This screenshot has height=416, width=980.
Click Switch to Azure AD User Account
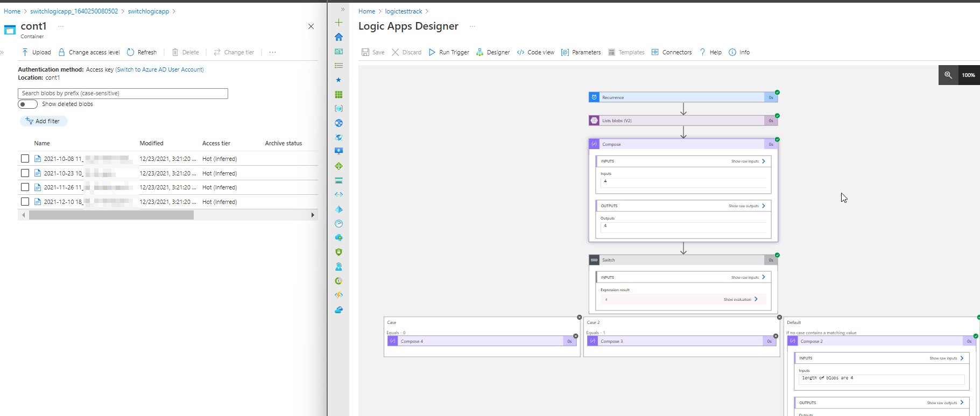click(159, 69)
